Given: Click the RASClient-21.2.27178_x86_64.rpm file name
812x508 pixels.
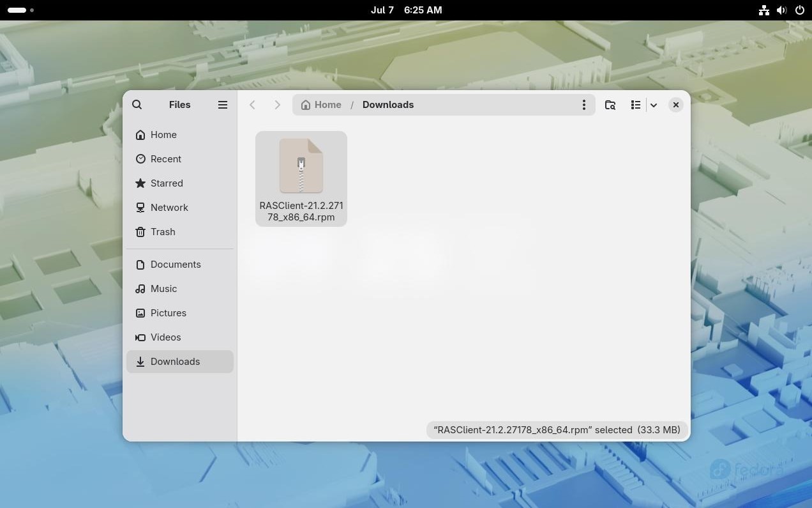Looking at the screenshot, I should coord(301,212).
